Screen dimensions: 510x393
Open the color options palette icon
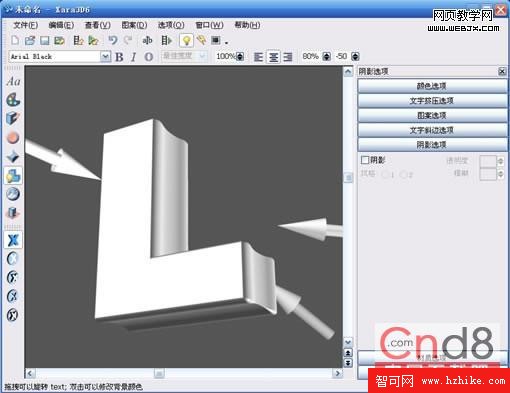13,100
